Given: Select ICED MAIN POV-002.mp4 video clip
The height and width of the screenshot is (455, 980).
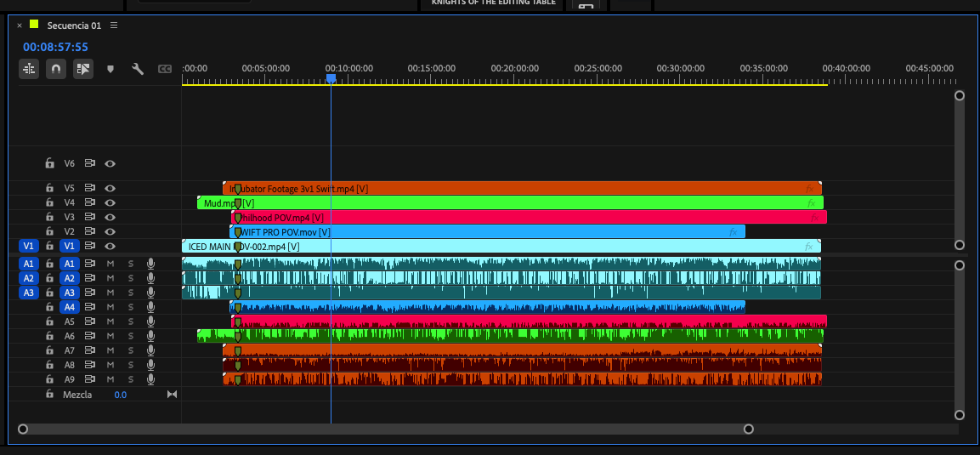Looking at the screenshot, I should pyautogui.click(x=501, y=246).
